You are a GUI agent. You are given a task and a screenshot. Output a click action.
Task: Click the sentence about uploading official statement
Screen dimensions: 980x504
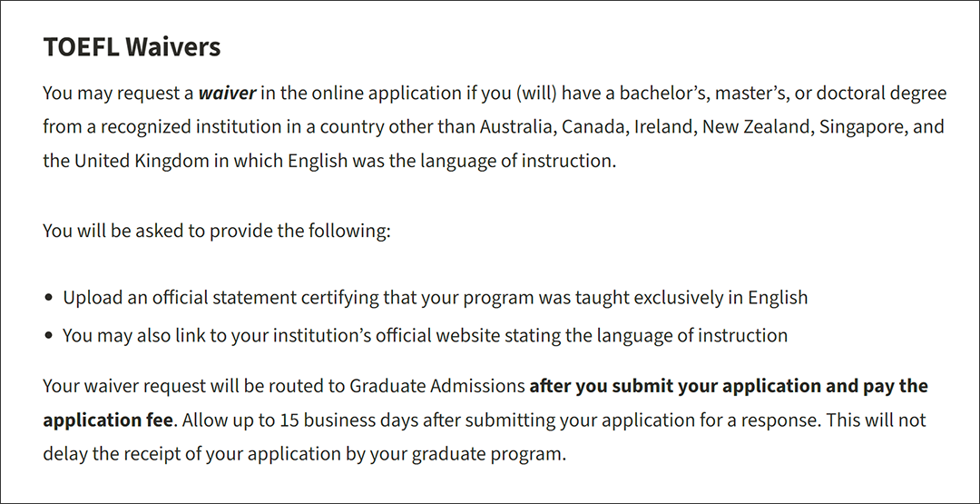pos(435,297)
